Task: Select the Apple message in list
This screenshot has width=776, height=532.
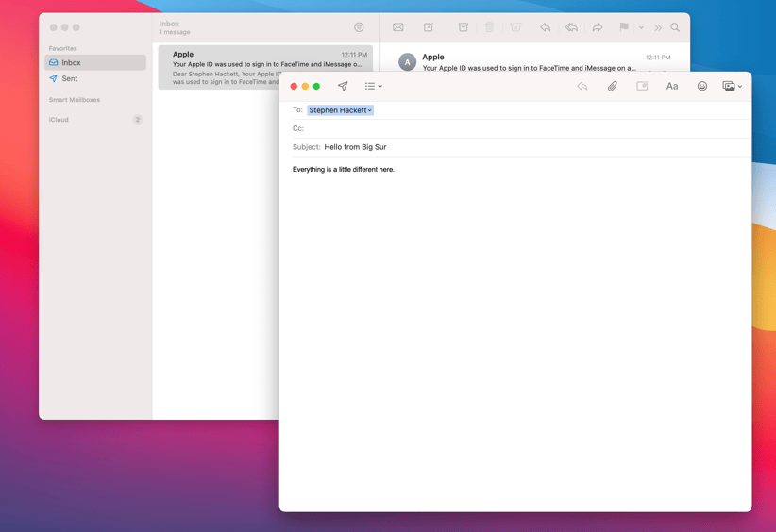Action: 266,67
